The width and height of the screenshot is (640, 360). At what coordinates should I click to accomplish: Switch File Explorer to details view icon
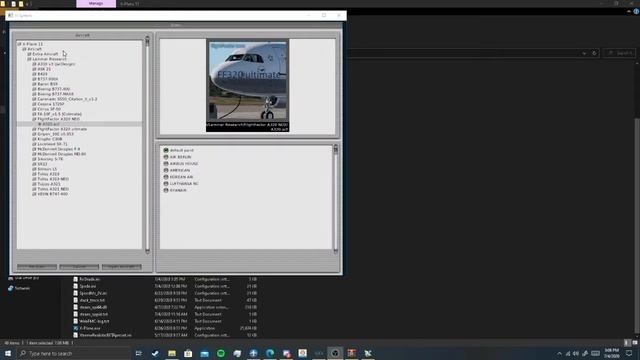[627, 343]
